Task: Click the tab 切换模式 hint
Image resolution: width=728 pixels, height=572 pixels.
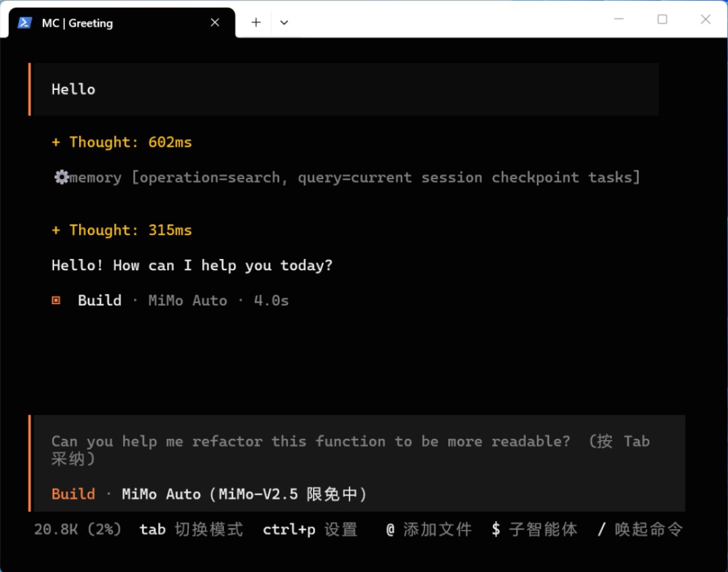Action: 191,529
